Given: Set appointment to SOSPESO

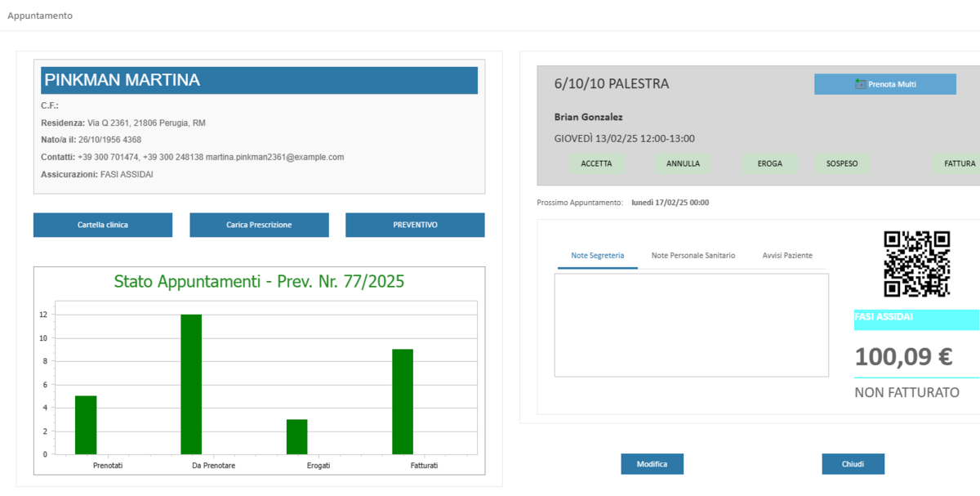Looking at the screenshot, I should [842, 163].
